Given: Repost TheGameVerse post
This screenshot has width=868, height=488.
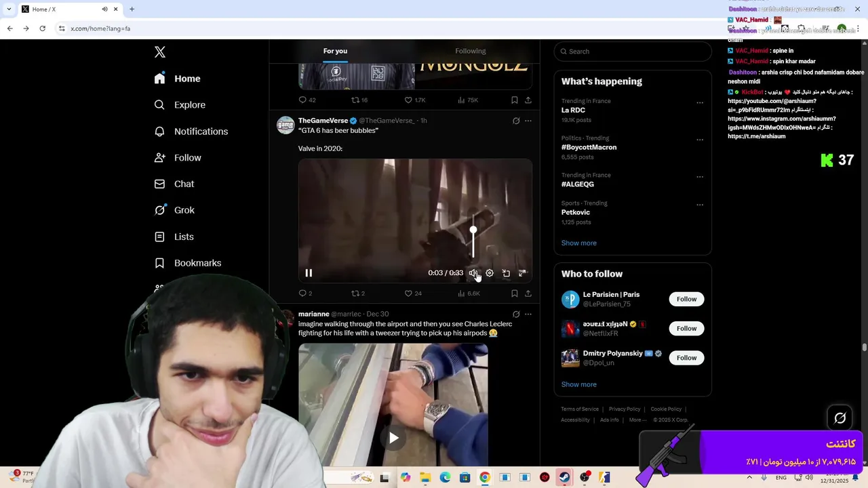Looking at the screenshot, I should click(357, 293).
